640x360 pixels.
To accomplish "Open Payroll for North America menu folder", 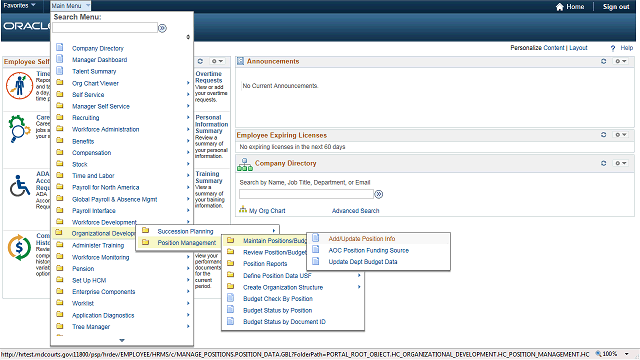I will tap(105, 187).
